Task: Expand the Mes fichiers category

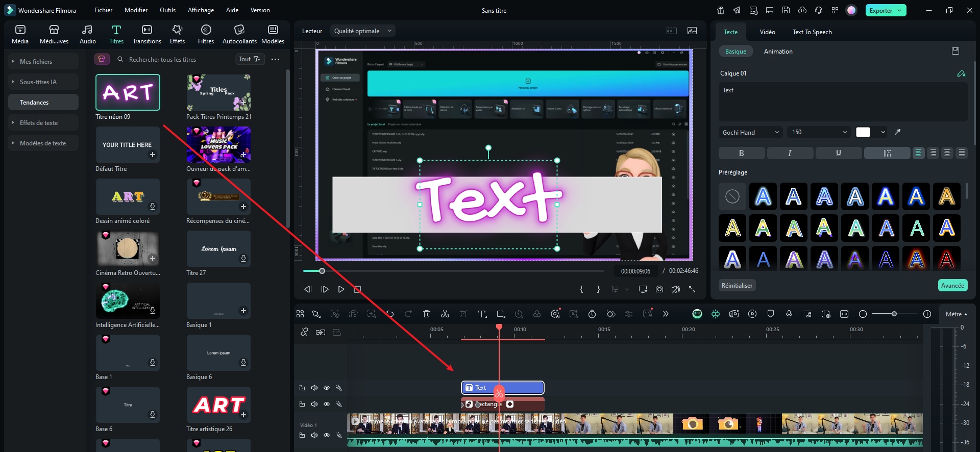Action: click(x=43, y=61)
